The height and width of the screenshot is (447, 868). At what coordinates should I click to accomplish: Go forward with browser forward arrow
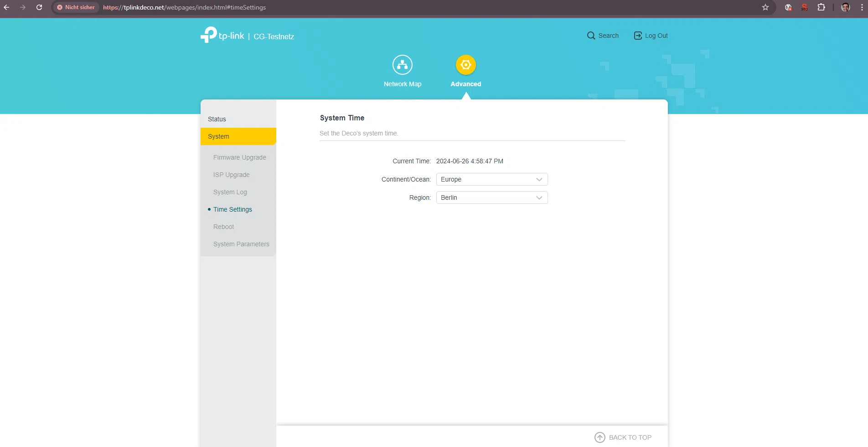(23, 7)
